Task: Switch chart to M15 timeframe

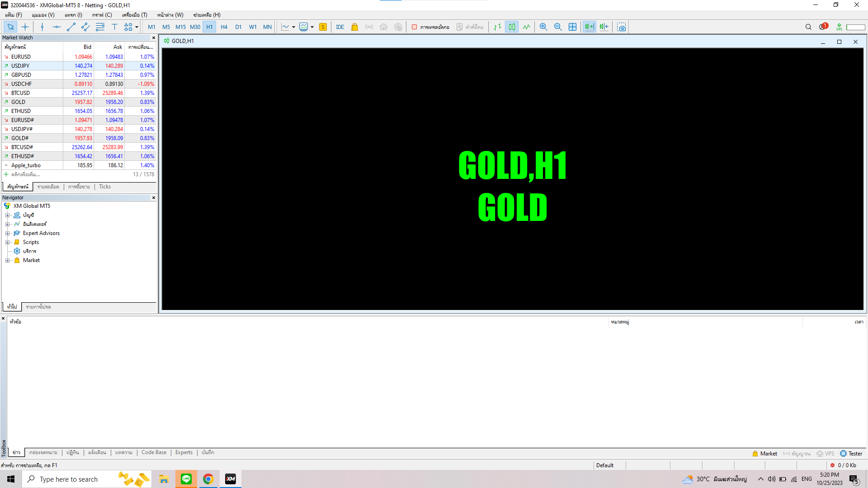Action: coord(180,27)
